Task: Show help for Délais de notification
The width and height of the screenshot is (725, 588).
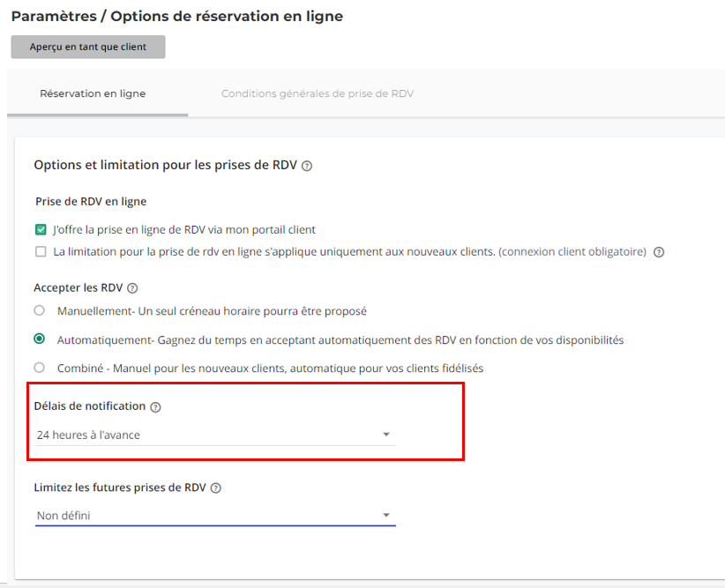Action: point(156,407)
